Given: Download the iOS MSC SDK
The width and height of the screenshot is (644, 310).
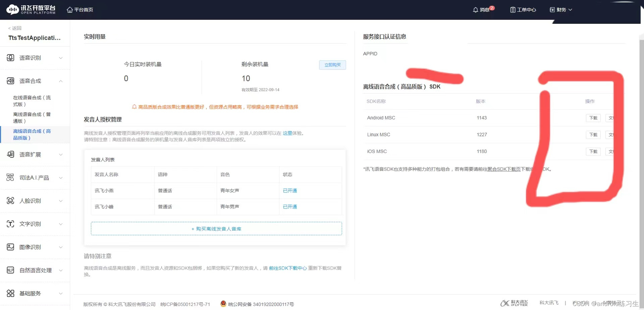Looking at the screenshot, I should tap(593, 151).
